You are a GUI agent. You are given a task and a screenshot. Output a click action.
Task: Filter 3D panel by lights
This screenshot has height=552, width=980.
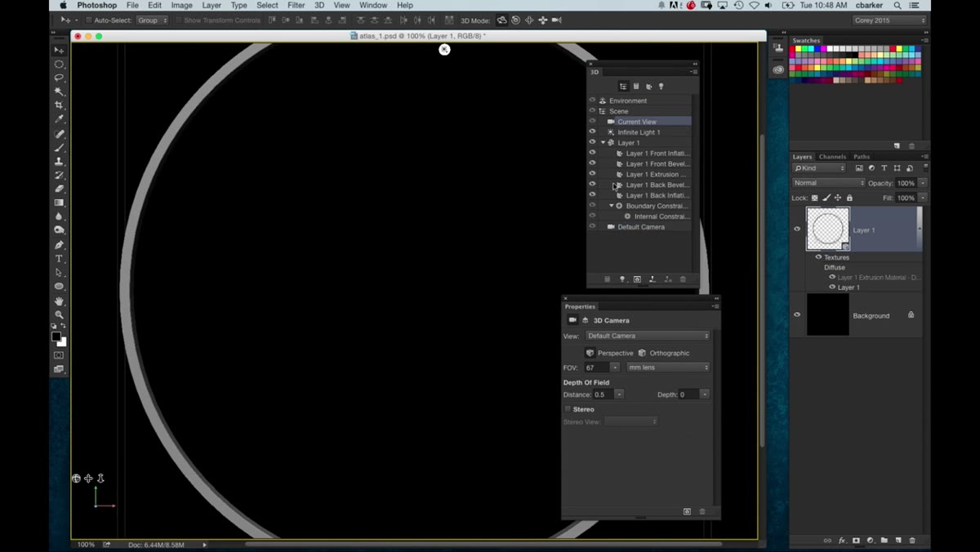pyautogui.click(x=661, y=87)
